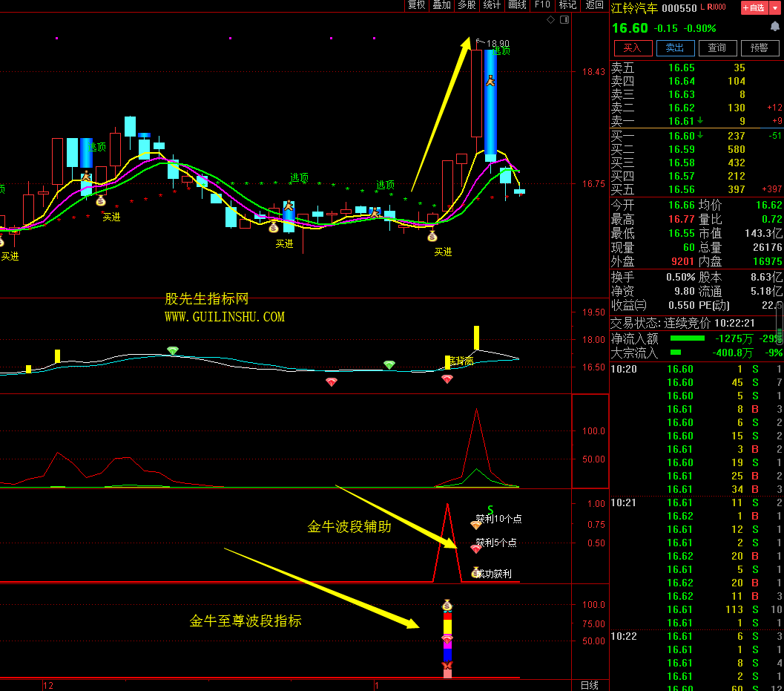This screenshot has width=784, height=691.
Task: Click the red butterfly icon on bar stack
Action: point(447,665)
